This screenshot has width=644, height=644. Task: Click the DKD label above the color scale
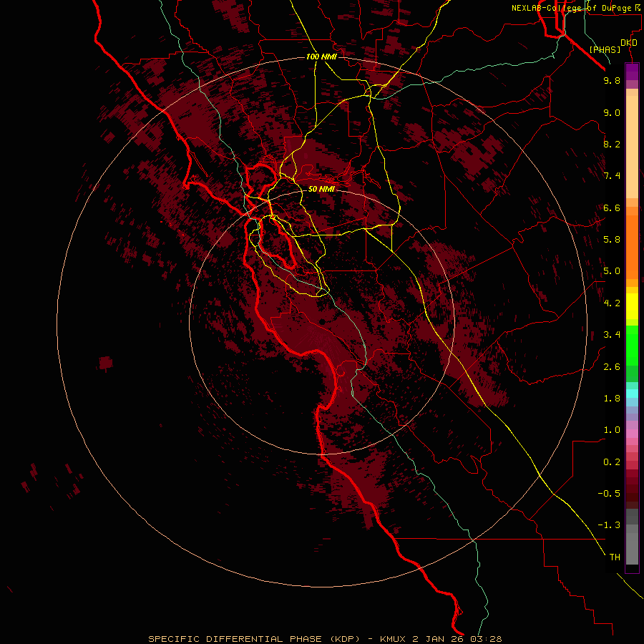629,43
